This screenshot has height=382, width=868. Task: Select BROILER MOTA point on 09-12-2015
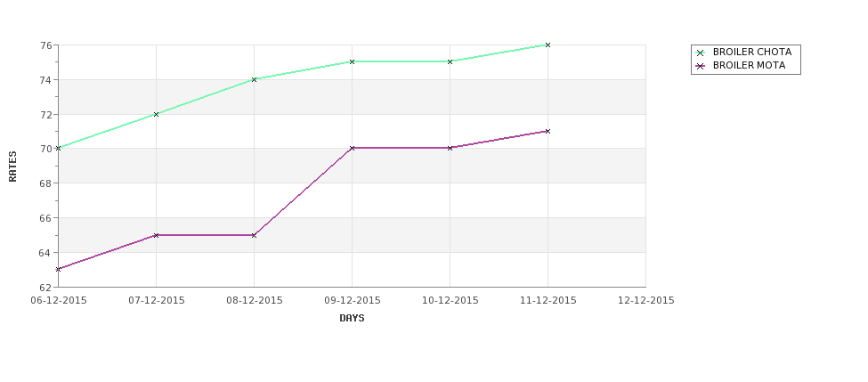point(352,149)
